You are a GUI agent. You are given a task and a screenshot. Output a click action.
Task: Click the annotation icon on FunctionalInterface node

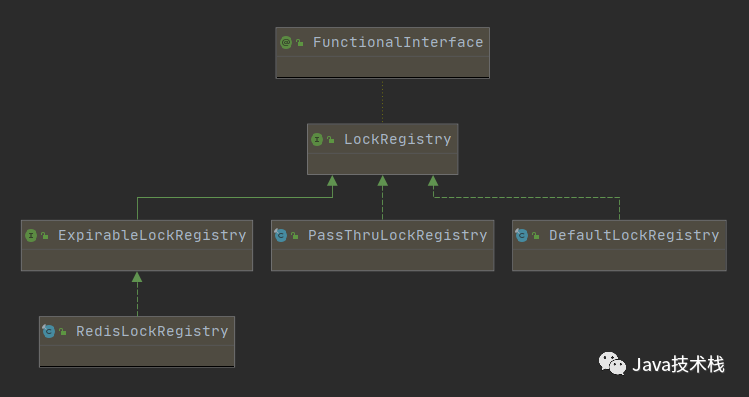[x=286, y=43]
